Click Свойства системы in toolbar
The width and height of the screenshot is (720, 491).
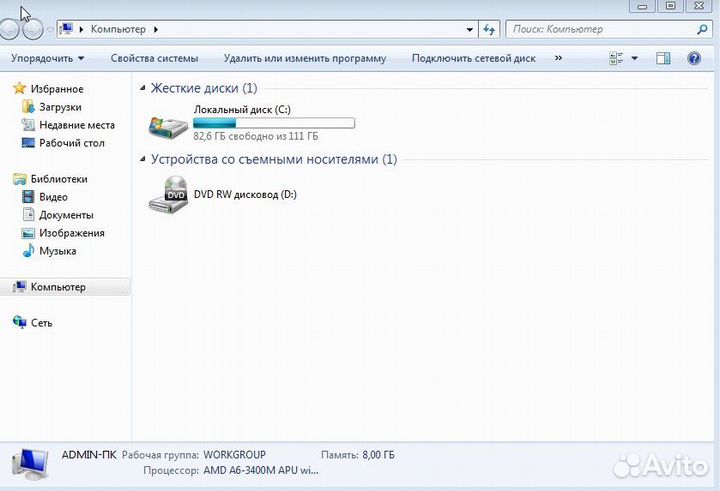[x=154, y=58]
